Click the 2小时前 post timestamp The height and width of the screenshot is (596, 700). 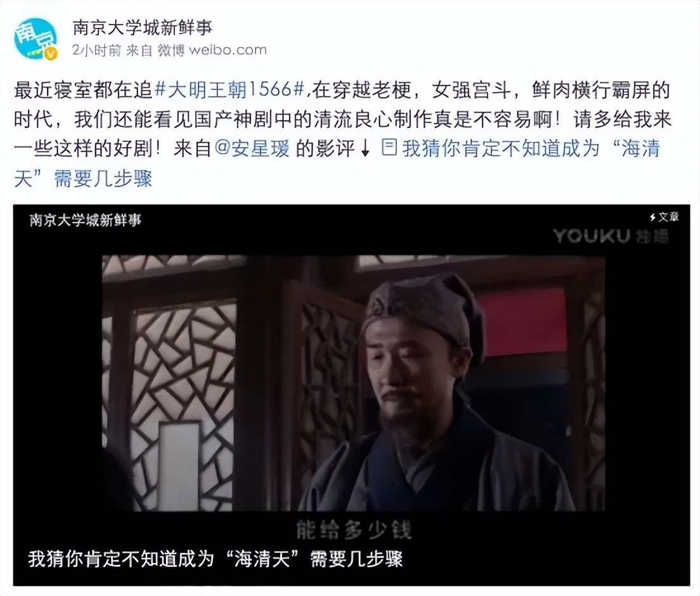tap(97, 50)
